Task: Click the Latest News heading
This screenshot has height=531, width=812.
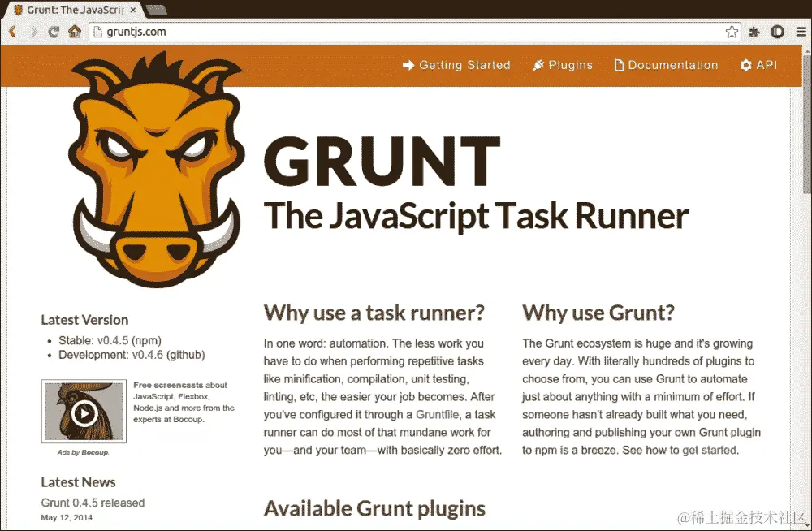Action: point(78,481)
